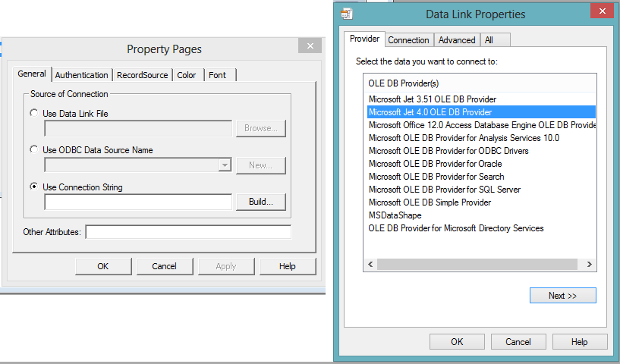Open the Advanced tab

click(x=457, y=40)
